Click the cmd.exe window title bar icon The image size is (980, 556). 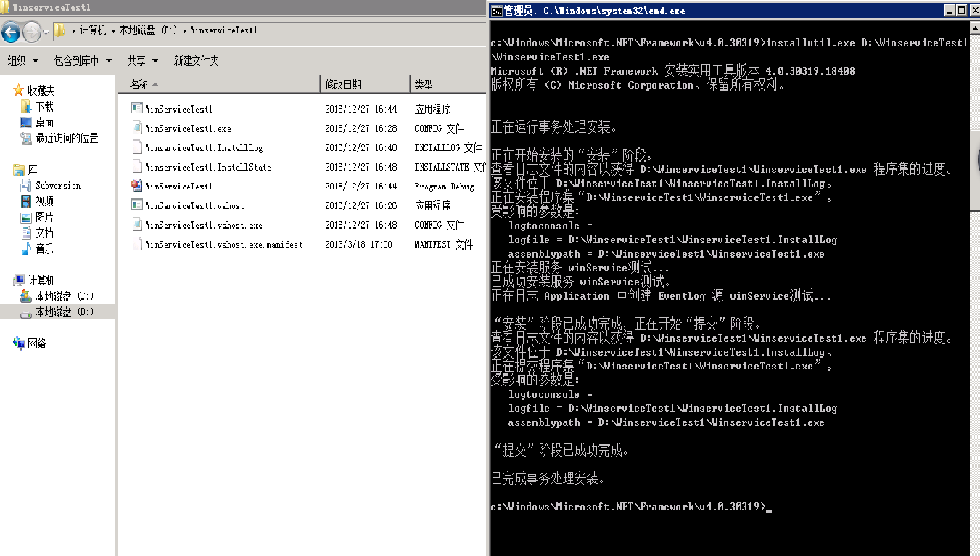497,10
